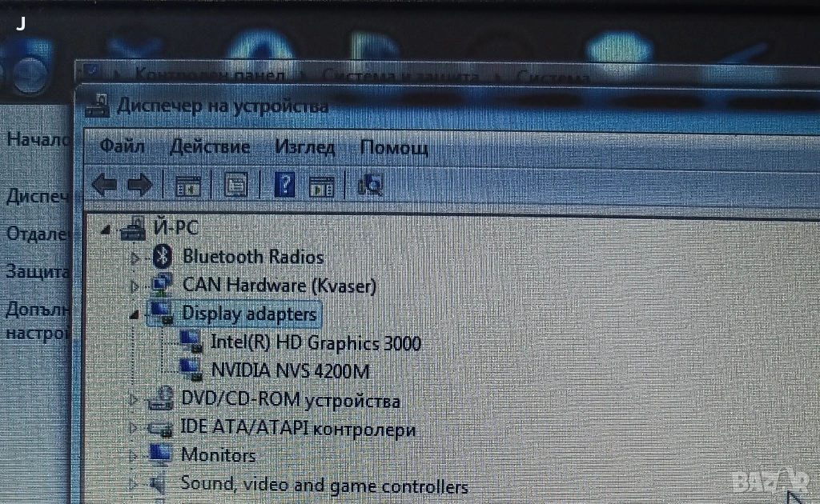Expand the Monitors category
The height and width of the screenshot is (504, 820).
(x=135, y=456)
